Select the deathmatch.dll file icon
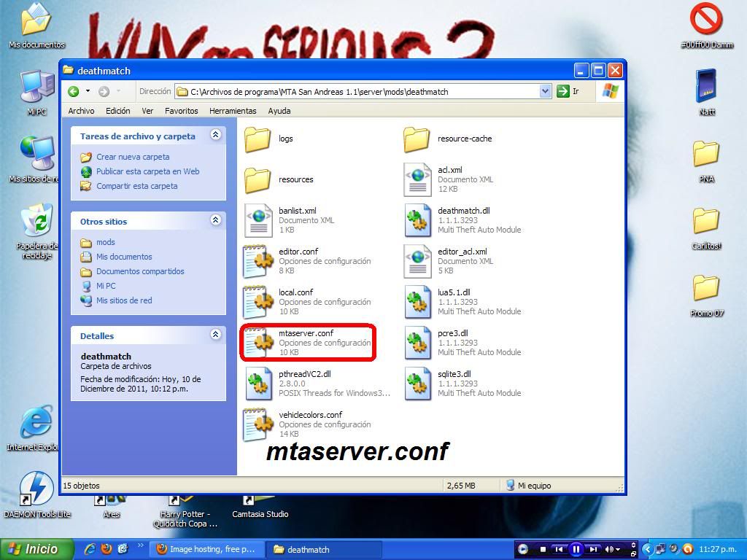Image resolution: width=747 pixels, height=560 pixels. click(418, 220)
